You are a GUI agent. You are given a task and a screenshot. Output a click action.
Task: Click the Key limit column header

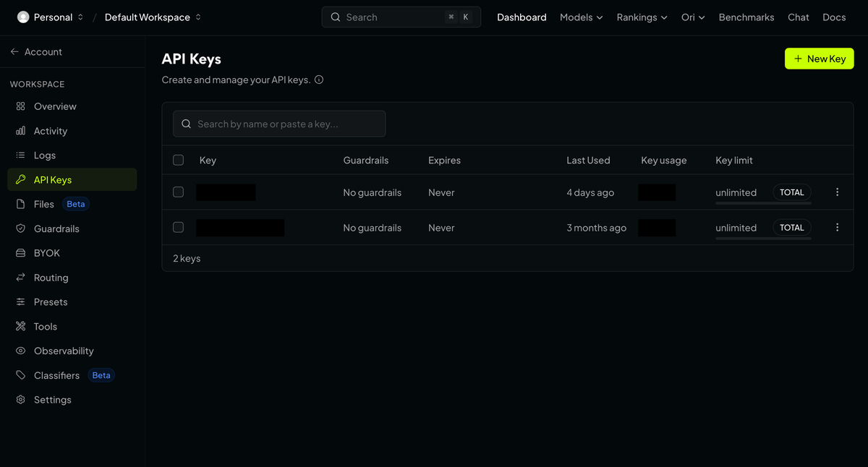(x=734, y=160)
